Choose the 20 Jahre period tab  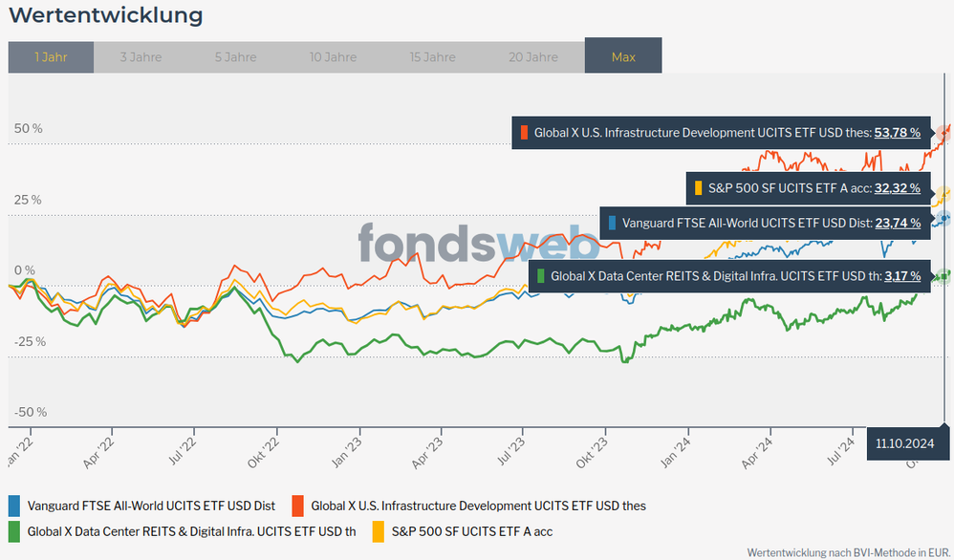532,57
